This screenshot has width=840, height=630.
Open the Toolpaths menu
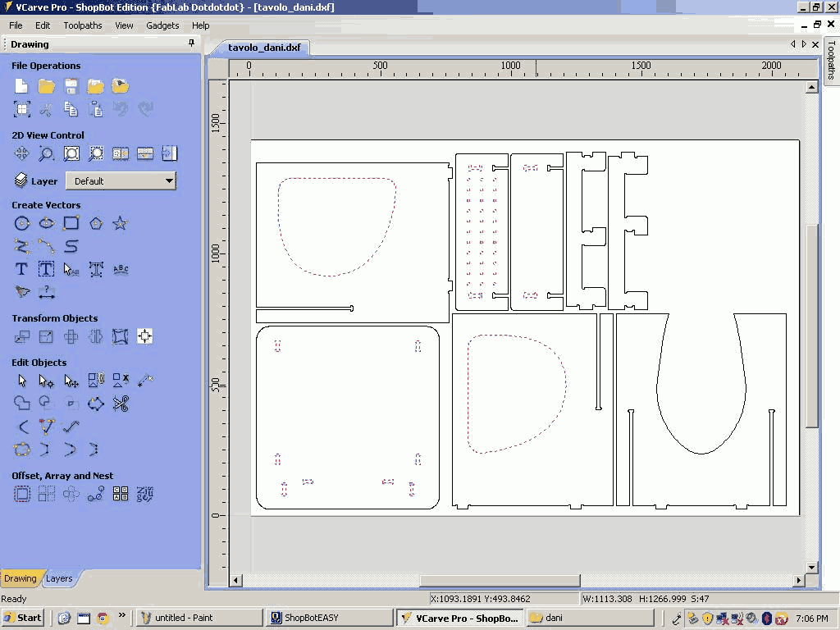pyautogui.click(x=83, y=25)
